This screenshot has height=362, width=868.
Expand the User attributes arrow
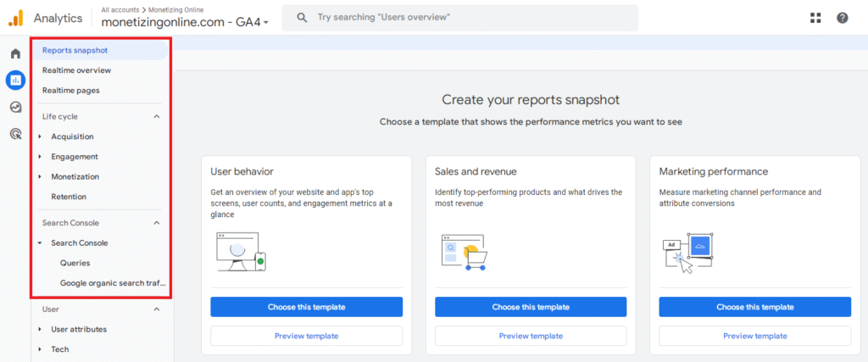(40, 329)
